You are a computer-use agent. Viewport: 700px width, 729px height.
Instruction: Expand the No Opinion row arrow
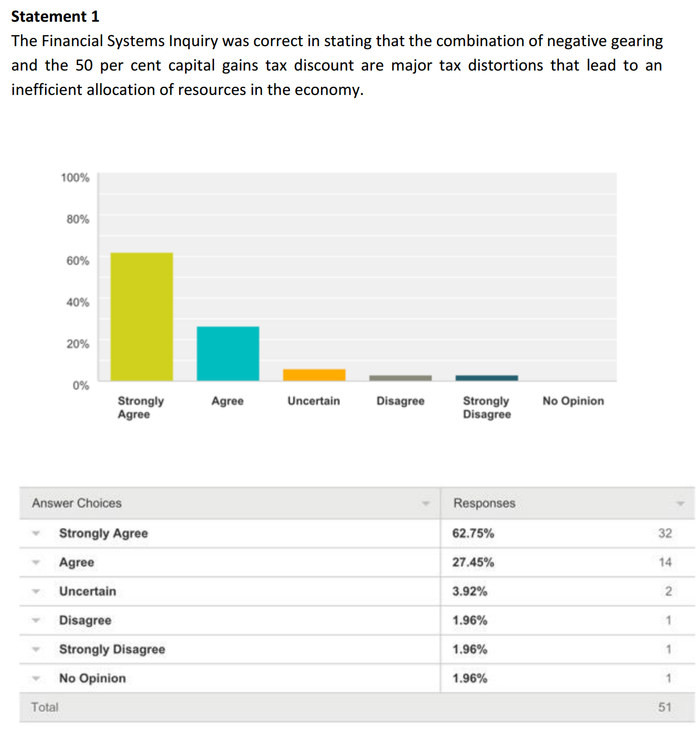tap(36, 678)
